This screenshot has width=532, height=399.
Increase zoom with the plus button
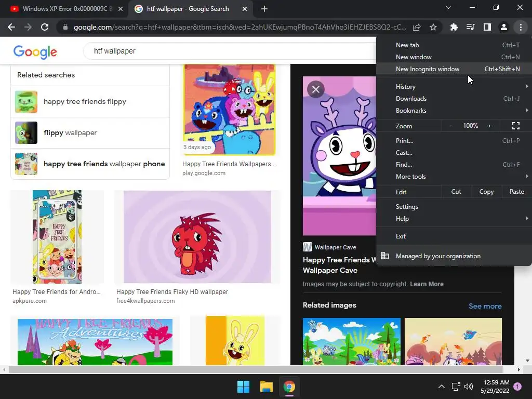[x=489, y=126]
